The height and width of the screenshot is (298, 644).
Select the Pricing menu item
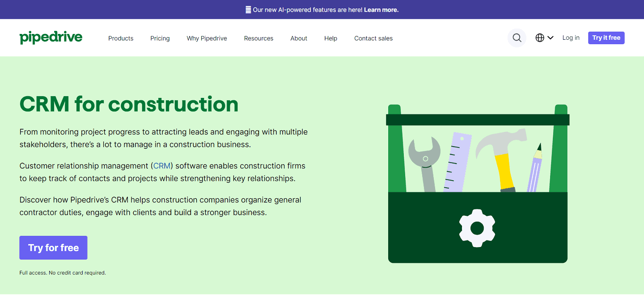pyautogui.click(x=160, y=38)
